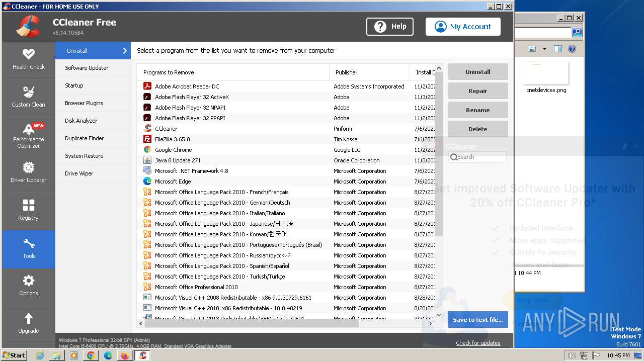
Task: Select the Tools sidebar section
Action: [29, 249]
